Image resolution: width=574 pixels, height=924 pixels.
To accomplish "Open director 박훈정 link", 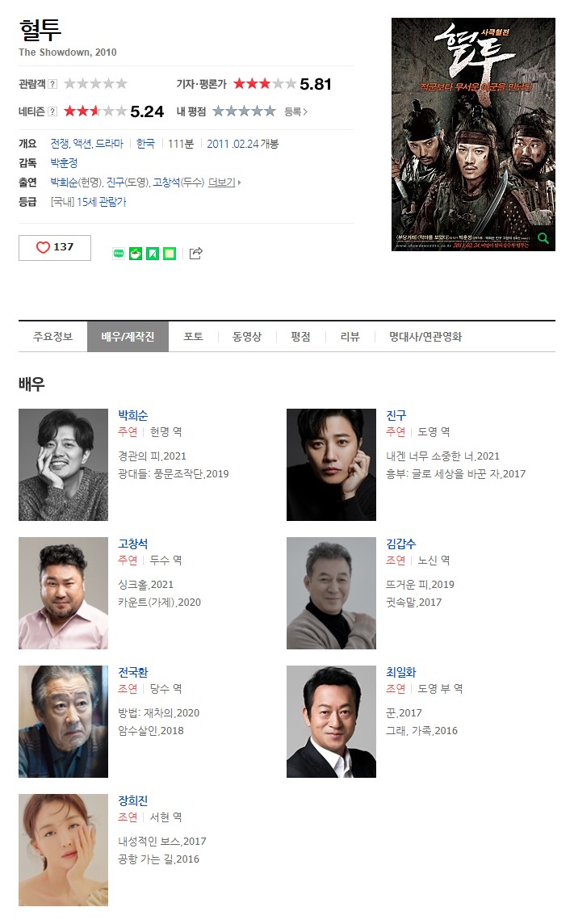I will point(64,162).
